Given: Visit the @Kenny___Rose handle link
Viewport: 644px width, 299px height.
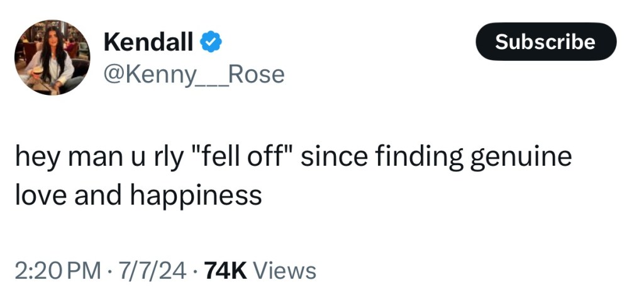Looking at the screenshot, I should (x=193, y=74).
